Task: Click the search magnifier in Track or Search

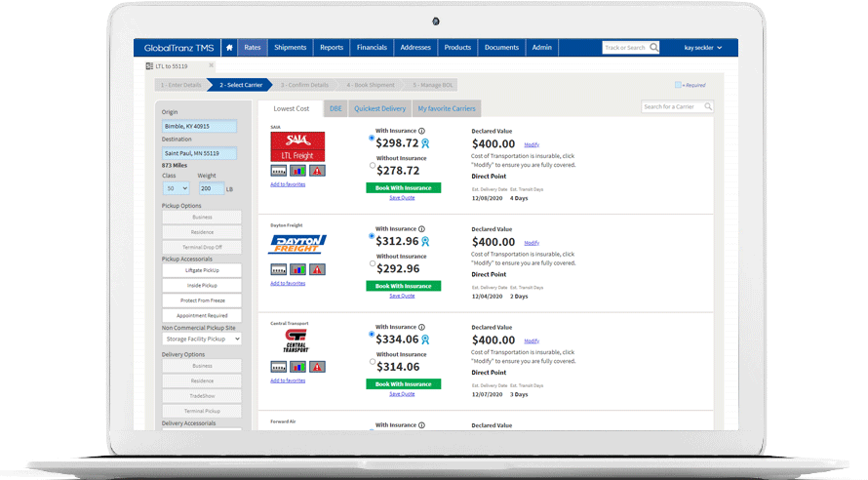Action: click(654, 48)
